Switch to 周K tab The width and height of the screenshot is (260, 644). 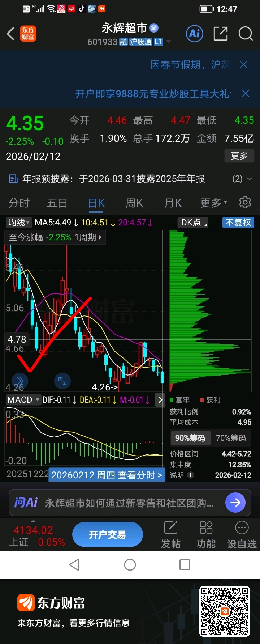coord(134,203)
